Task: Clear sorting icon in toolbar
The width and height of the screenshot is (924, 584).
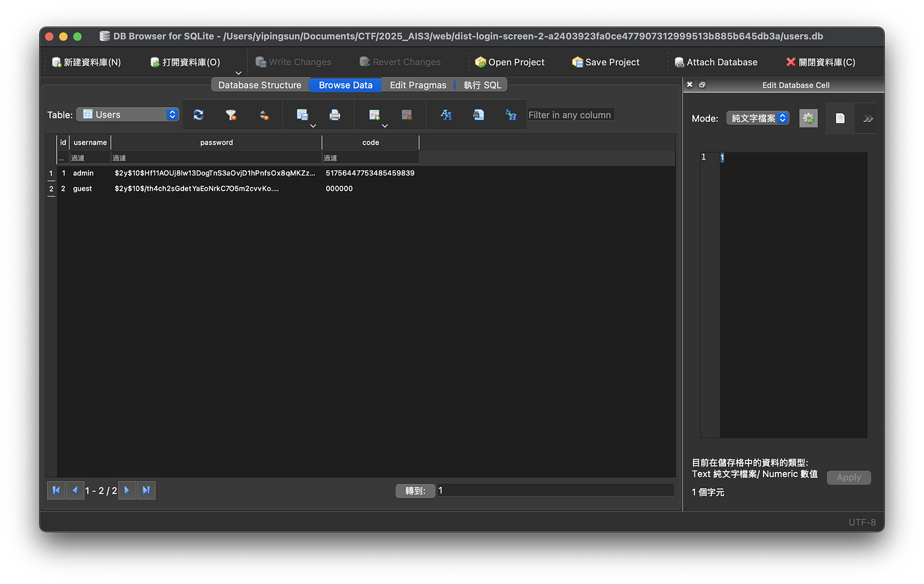Action: [264, 115]
